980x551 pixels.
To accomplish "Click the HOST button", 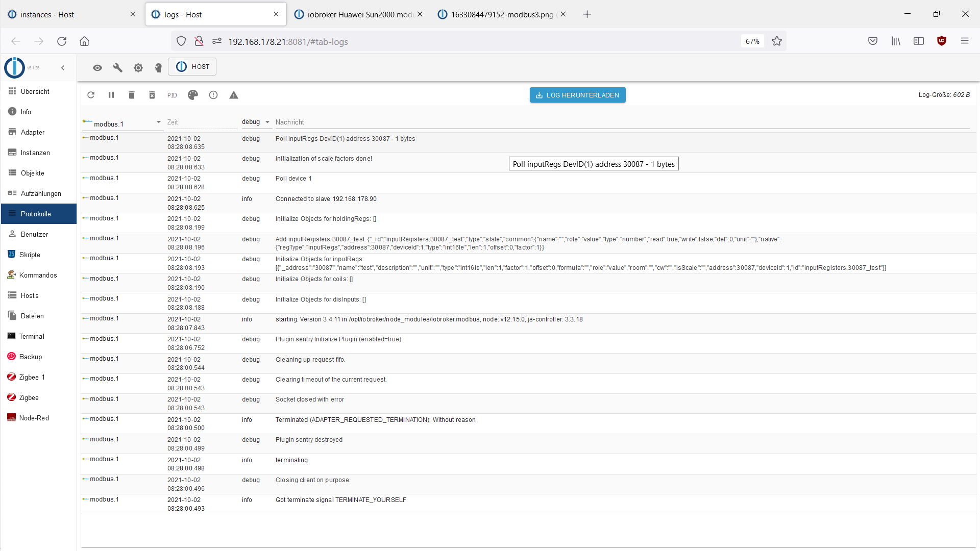I will 192,67.
